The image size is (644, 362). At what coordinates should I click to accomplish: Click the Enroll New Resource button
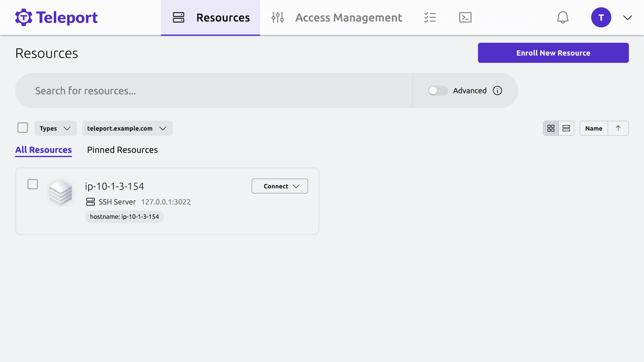(x=553, y=53)
